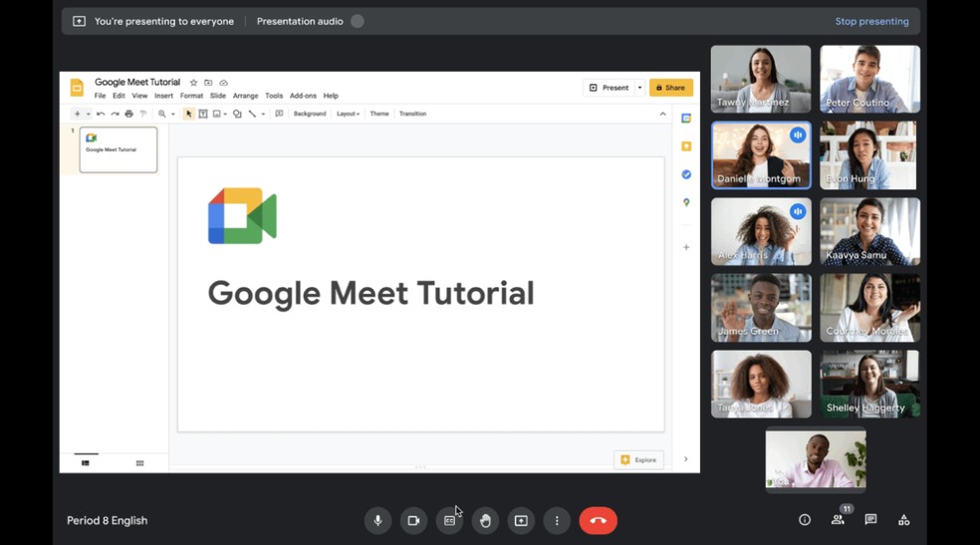Open the Arrange menu
This screenshot has height=545, width=980.
(246, 96)
